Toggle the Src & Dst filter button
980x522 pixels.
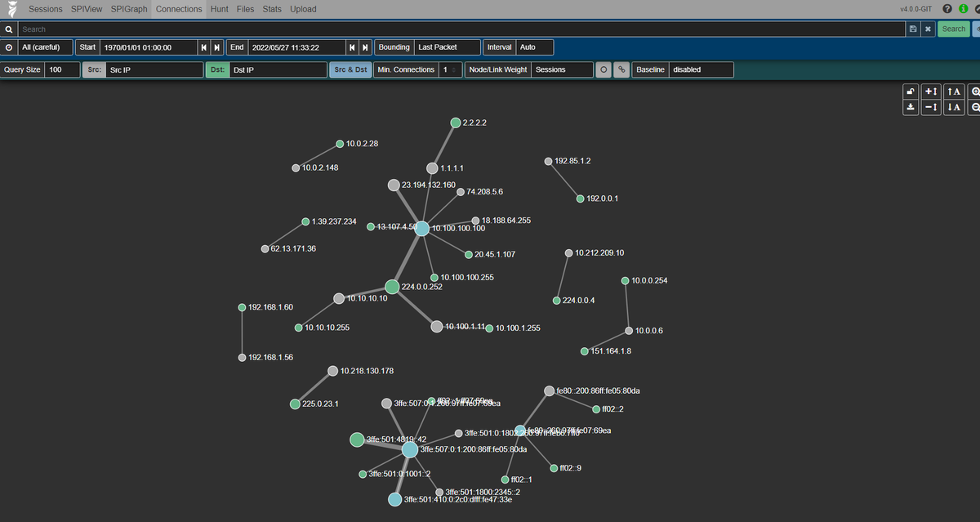(350, 69)
